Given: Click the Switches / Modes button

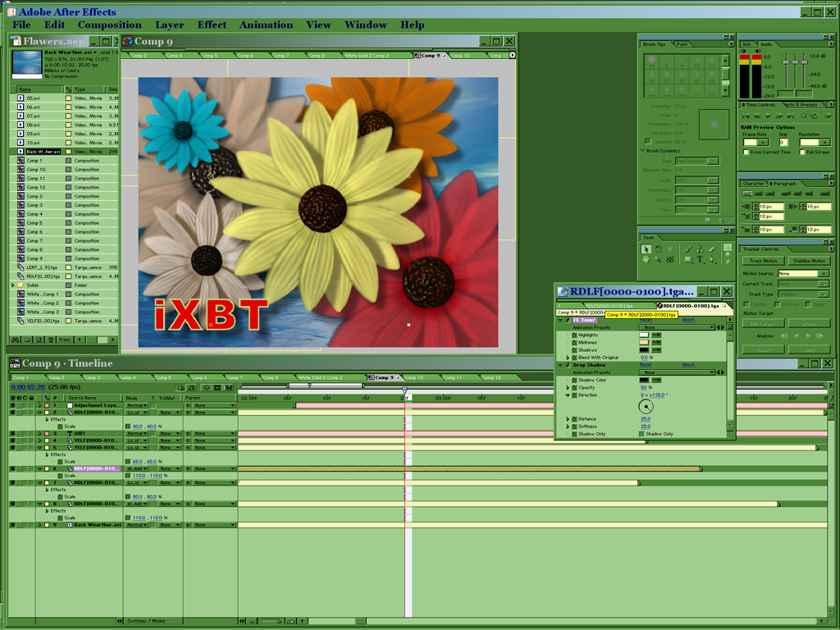Looking at the screenshot, I should click(146, 621).
